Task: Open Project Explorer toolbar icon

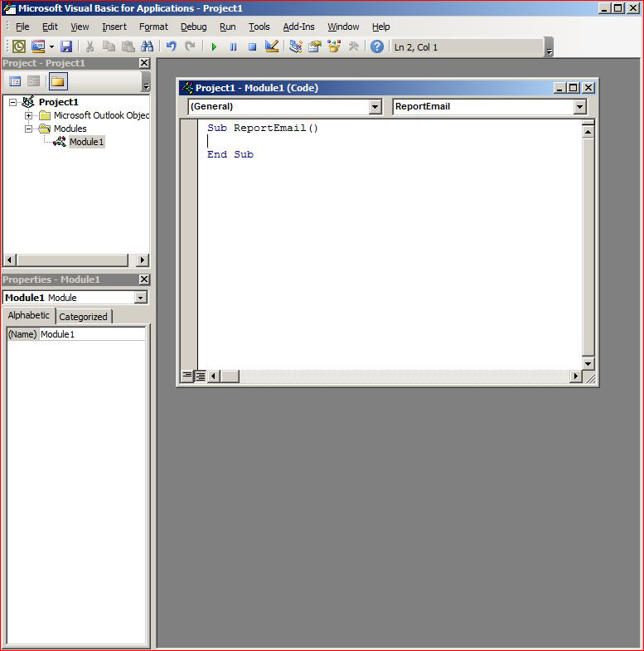Action: [x=295, y=46]
